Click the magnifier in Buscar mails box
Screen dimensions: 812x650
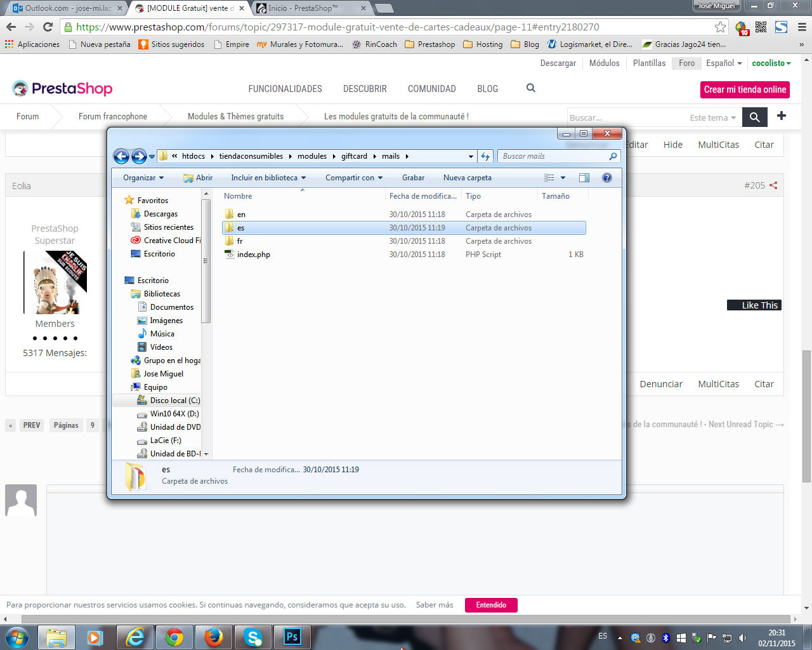(x=613, y=156)
